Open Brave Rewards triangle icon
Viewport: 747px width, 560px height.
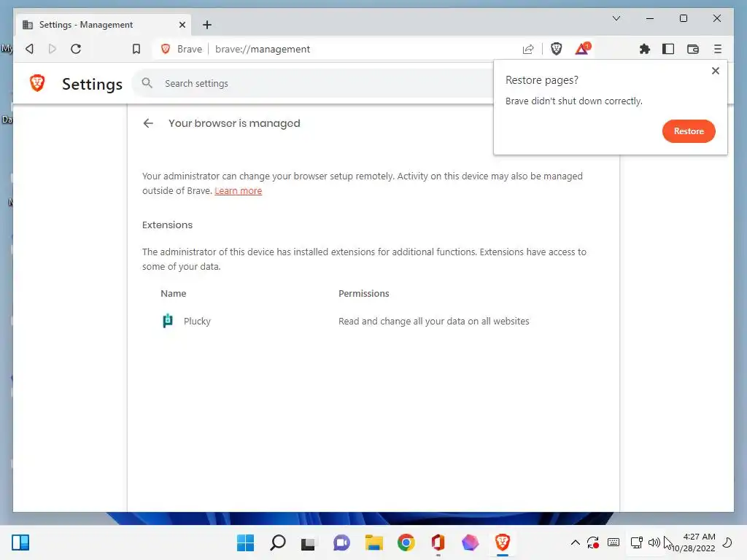pos(582,49)
